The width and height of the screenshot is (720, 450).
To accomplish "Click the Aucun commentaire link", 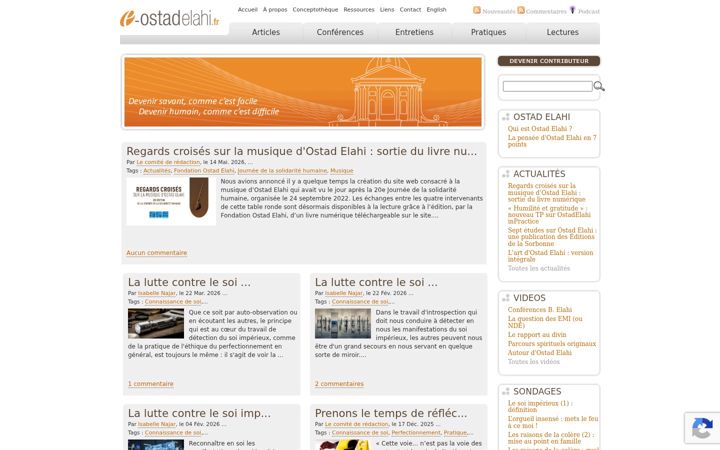I will tap(157, 253).
